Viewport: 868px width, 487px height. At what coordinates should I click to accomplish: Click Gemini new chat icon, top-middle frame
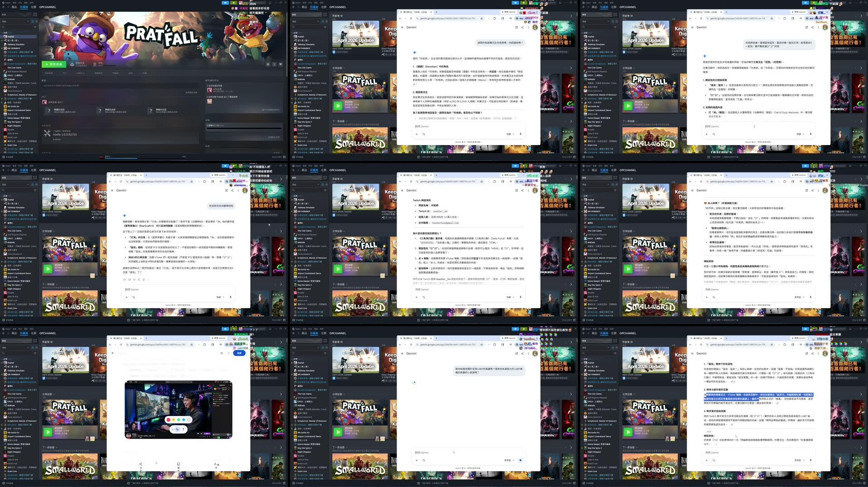516,27
